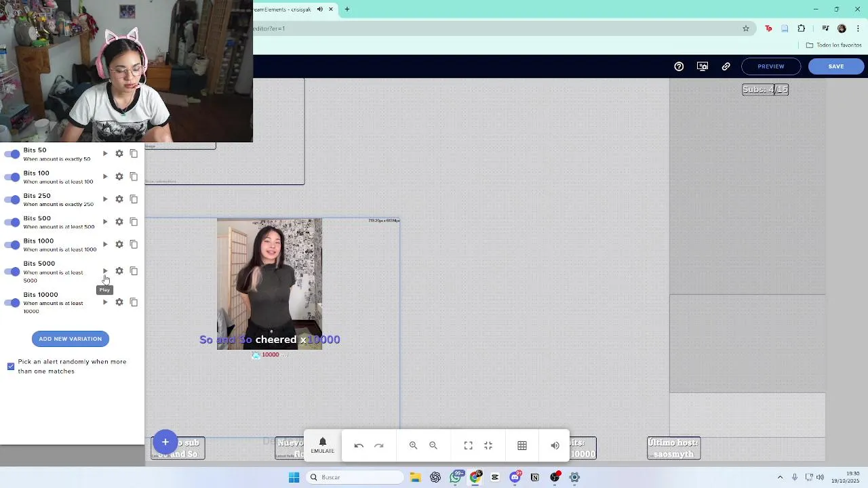Open Todos los favoritos bookmarks folder
The image size is (868, 488).
coord(834,45)
